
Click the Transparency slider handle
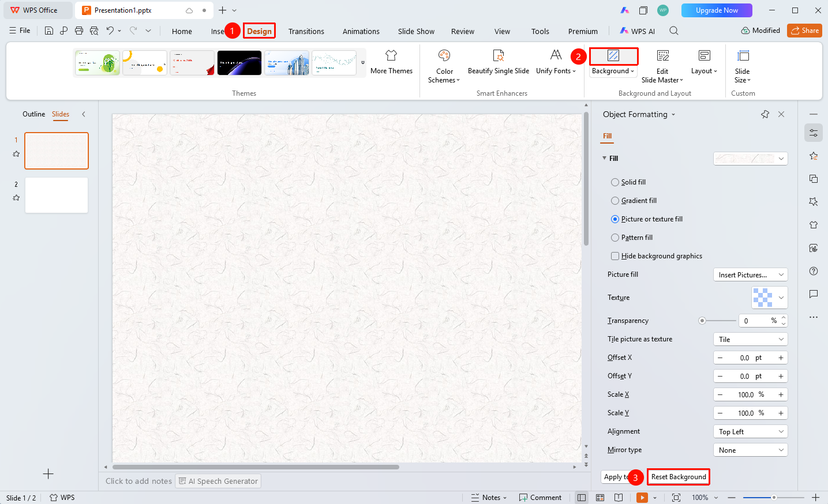(702, 321)
